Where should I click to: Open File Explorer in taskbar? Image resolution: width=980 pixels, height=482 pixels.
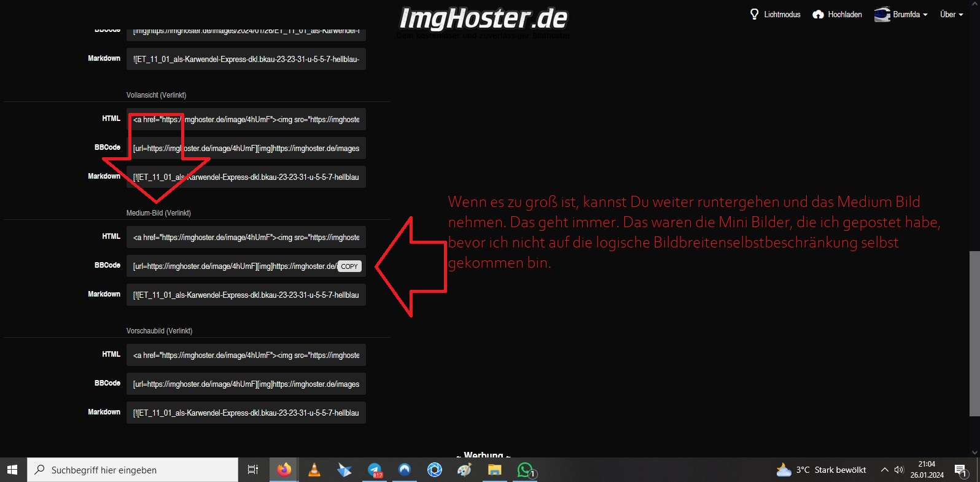pos(495,470)
